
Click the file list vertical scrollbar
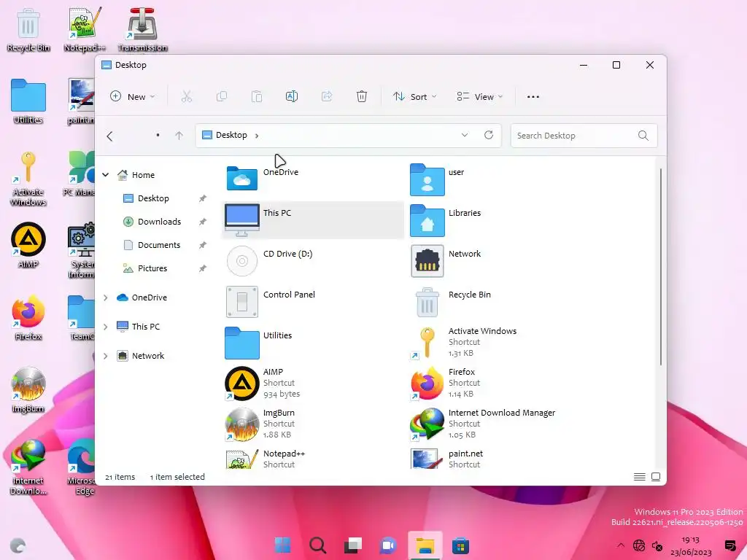(661, 267)
